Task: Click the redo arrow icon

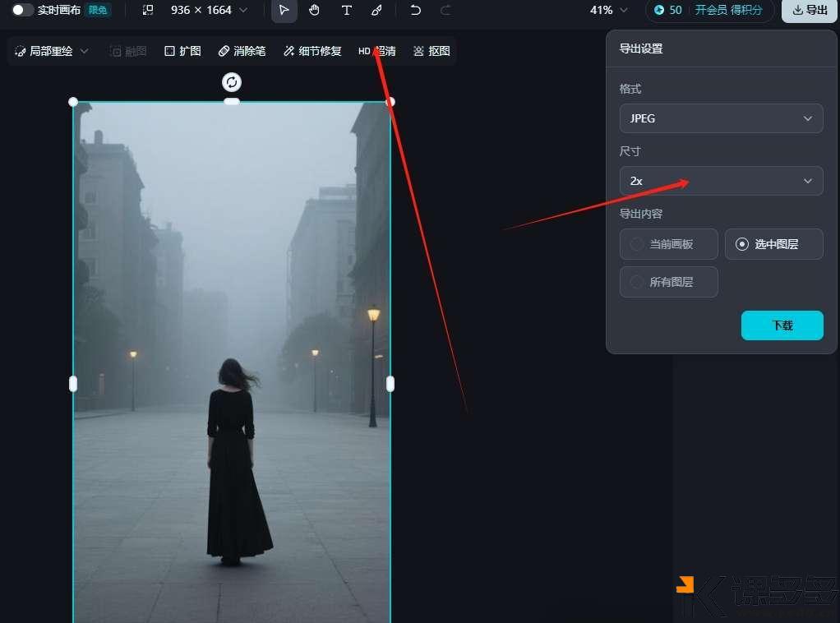Action: (445, 10)
